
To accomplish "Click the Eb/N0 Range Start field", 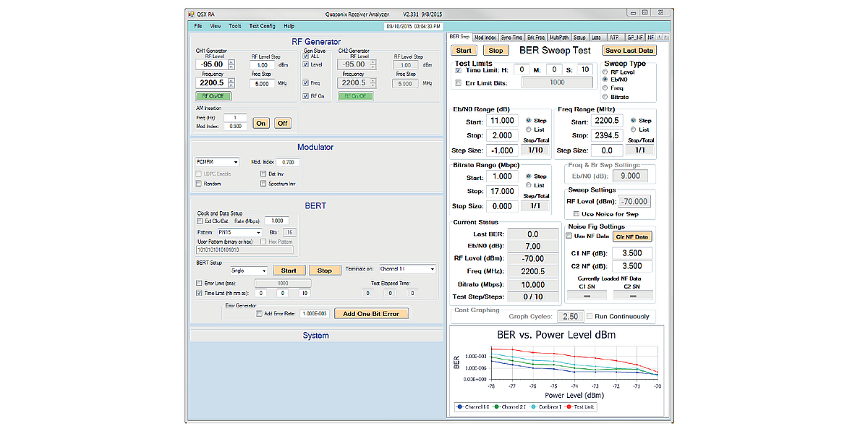I will (502, 121).
